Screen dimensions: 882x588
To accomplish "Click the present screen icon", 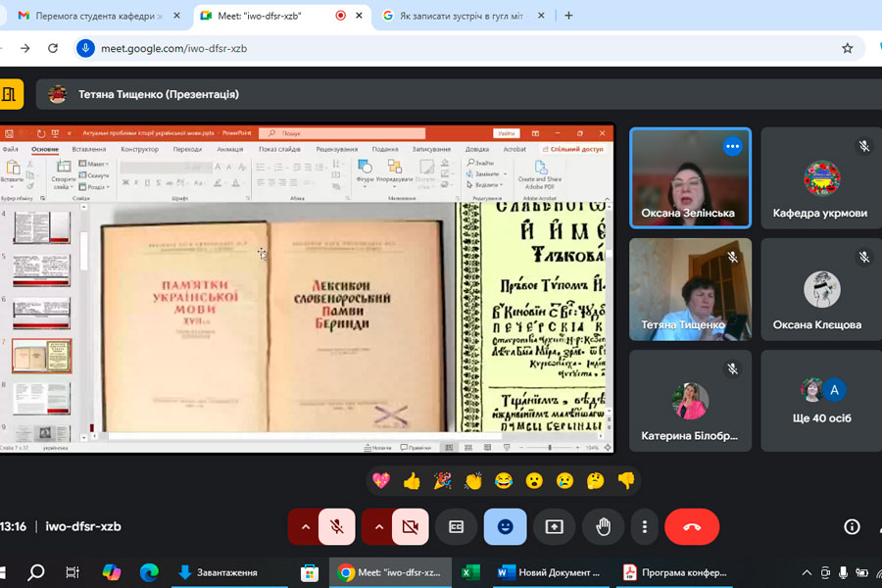I will [x=554, y=526].
